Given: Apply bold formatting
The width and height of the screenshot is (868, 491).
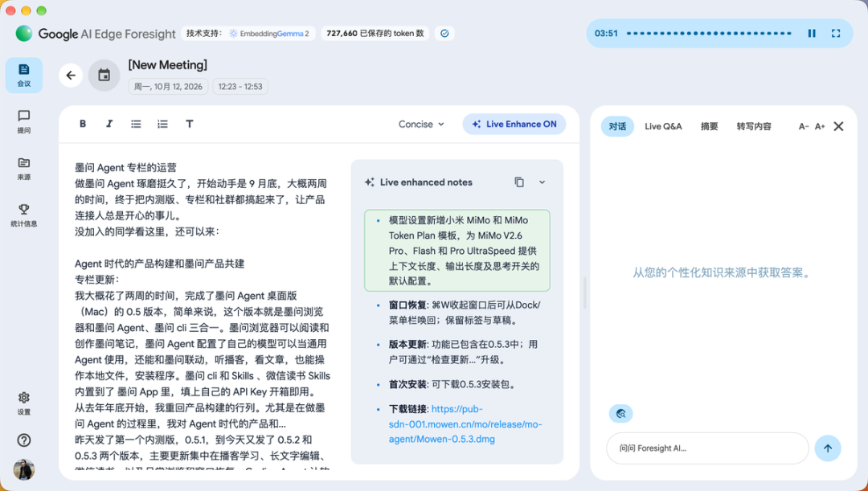Looking at the screenshot, I should point(83,124).
